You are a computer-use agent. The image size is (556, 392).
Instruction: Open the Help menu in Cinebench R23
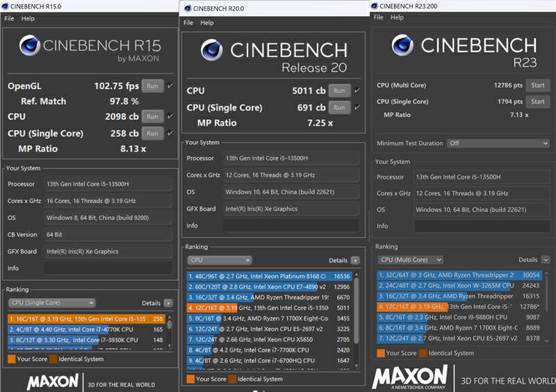[397, 17]
